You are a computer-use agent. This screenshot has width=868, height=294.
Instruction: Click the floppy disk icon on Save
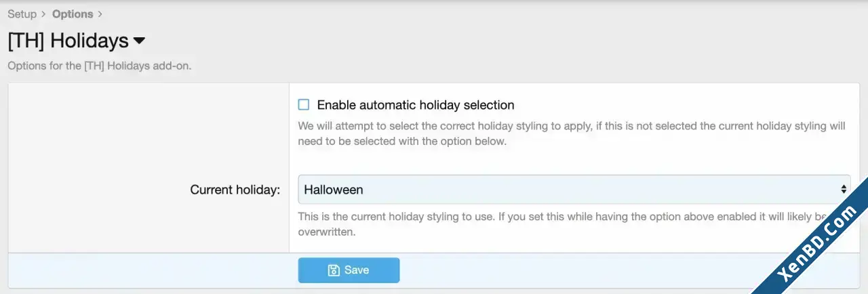[334, 270]
